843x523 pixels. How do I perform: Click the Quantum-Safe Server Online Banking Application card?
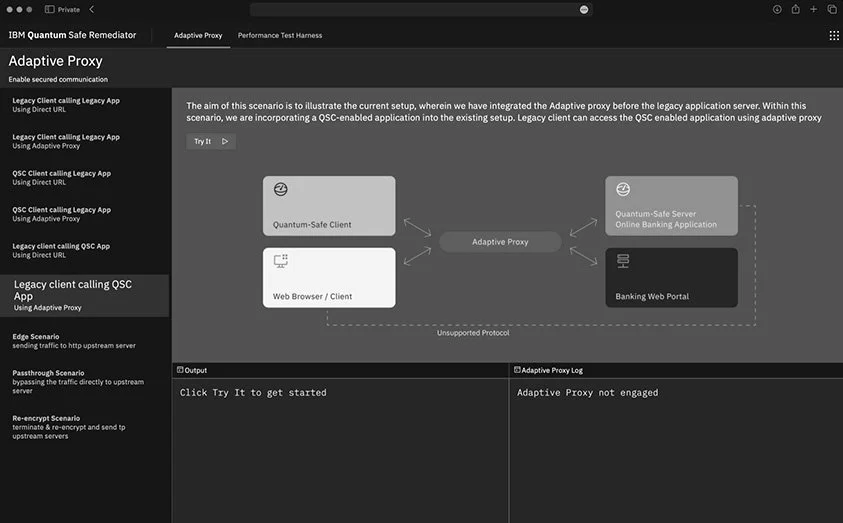click(x=671, y=206)
